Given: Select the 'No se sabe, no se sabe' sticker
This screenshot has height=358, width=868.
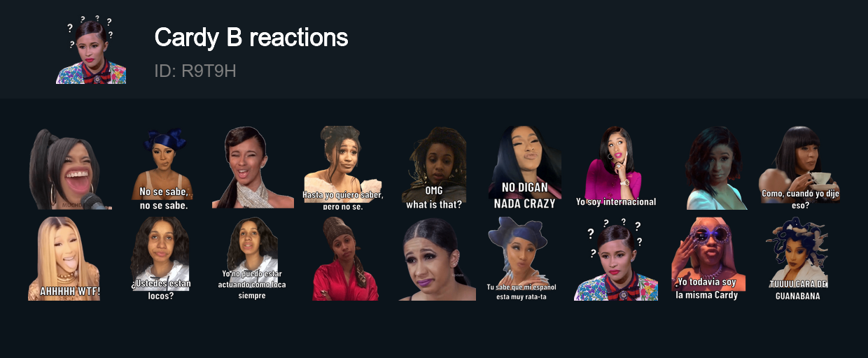Looking at the screenshot, I should [163, 169].
